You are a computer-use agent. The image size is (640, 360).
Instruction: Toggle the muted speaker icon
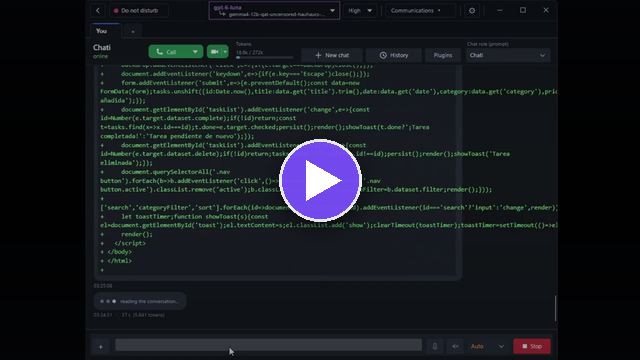(455, 346)
